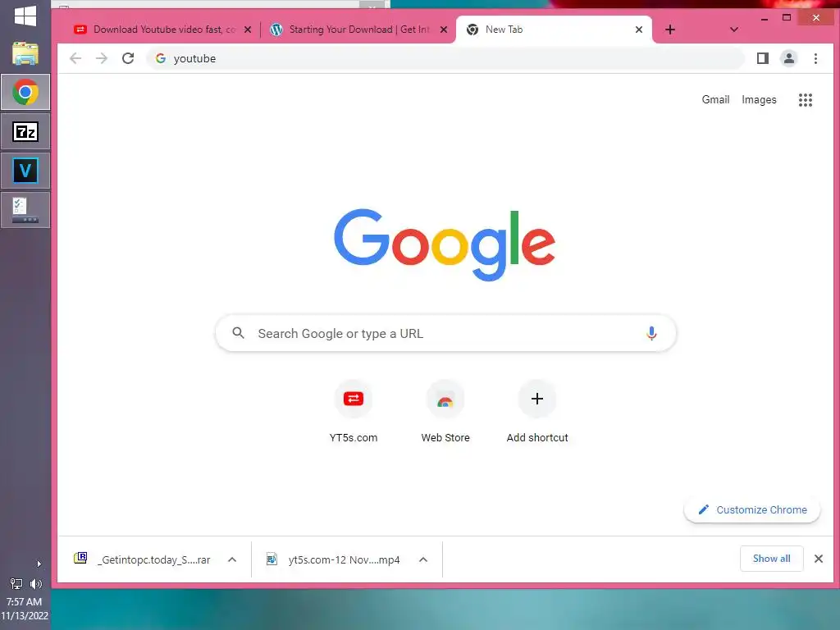Open the Web Store shortcut
Screen dimensions: 840x630
click(x=445, y=413)
